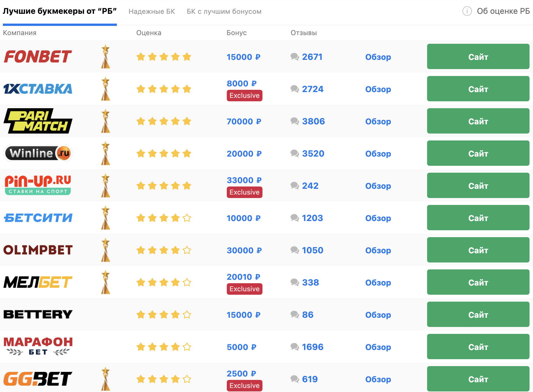The image size is (533, 392).
Task: Click the 70000 ₽ bonus for Parimatch
Action: [x=244, y=121]
